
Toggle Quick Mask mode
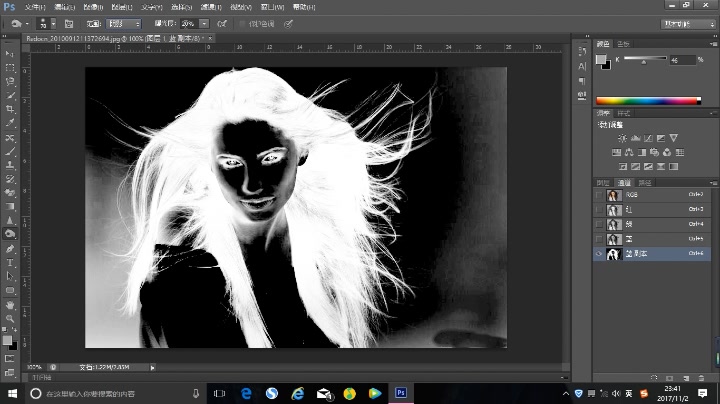10,359
